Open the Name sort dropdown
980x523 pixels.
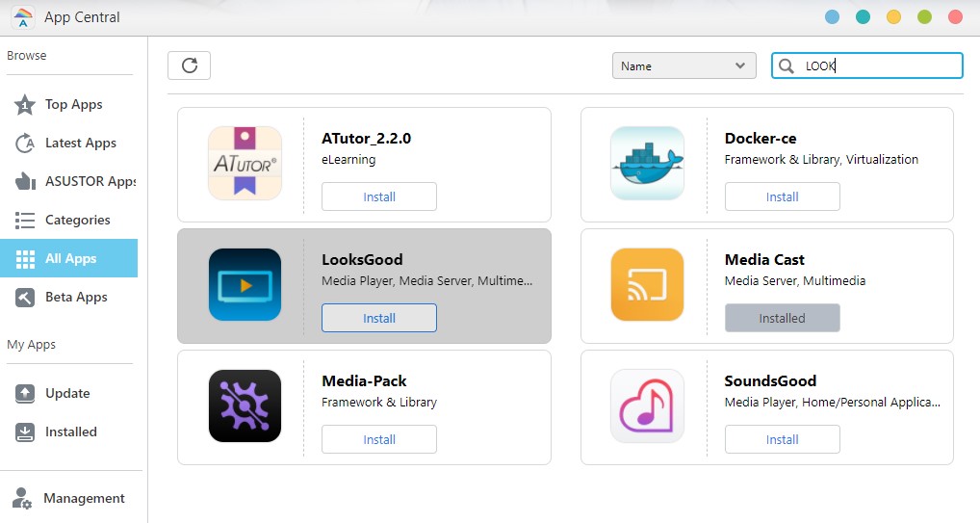[684, 65]
